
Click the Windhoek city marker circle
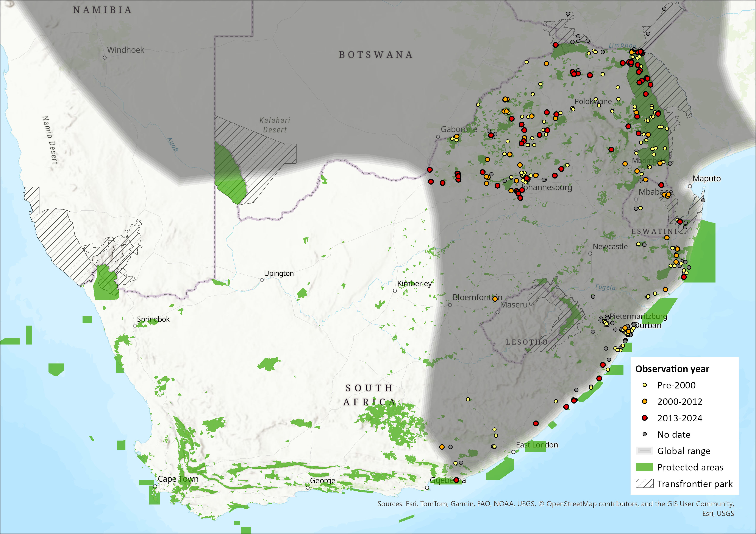click(105, 57)
